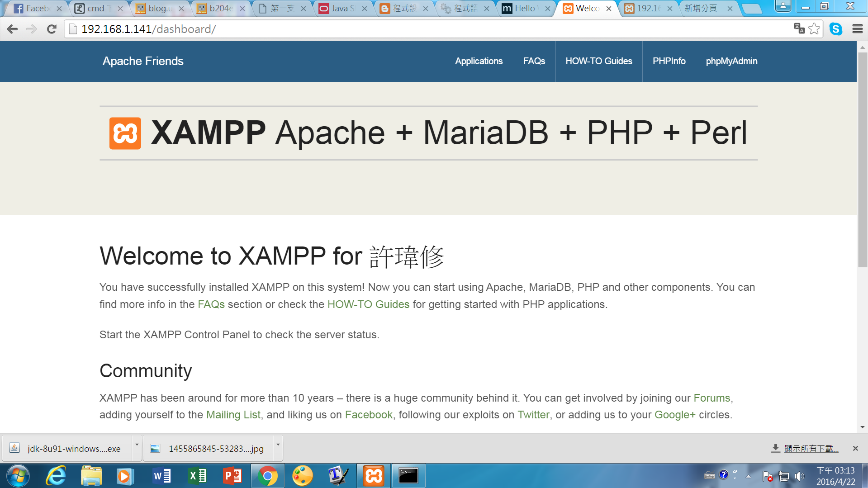Open the 1455865845-53283 jpg download item
Image resolution: width=868 pixels, height=488 pixels.
point(208,449)
